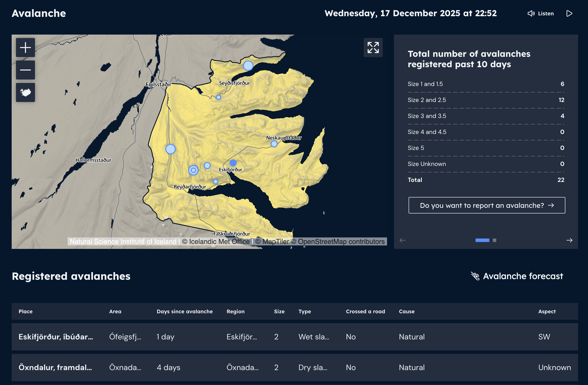Go to next slide with right arrow
The image size is (588, 385).
569,240
